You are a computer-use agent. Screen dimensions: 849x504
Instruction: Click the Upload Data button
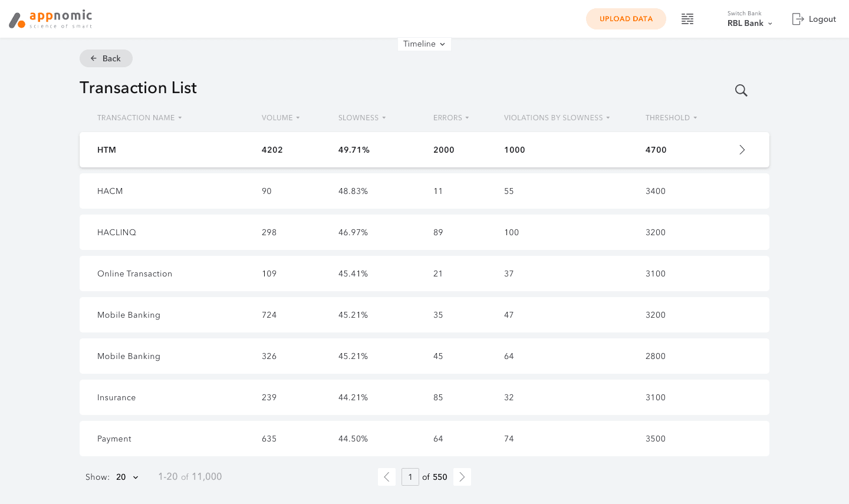[626, 19]
